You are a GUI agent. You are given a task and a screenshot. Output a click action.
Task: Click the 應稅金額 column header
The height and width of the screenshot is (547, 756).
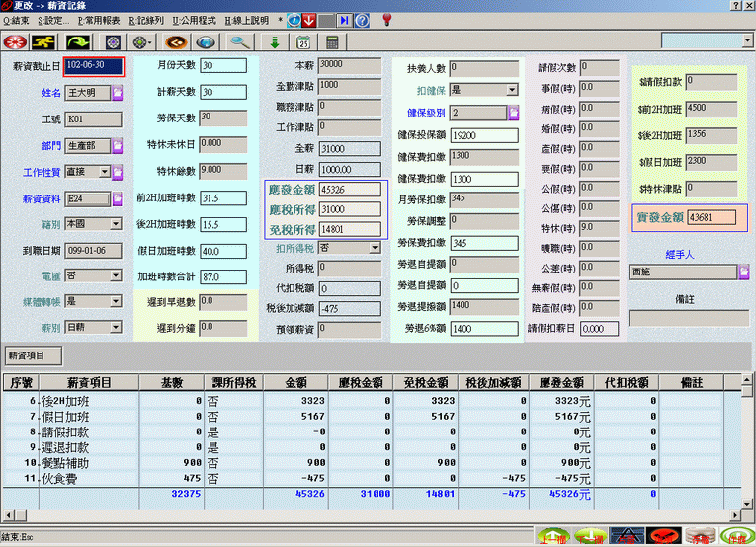click(361, 383)
